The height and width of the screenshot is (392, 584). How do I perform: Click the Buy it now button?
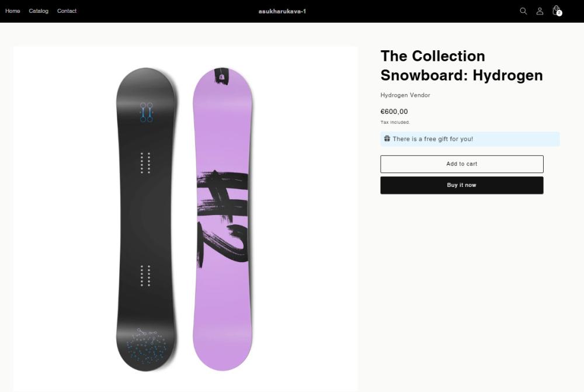click(x=462, y=185)
